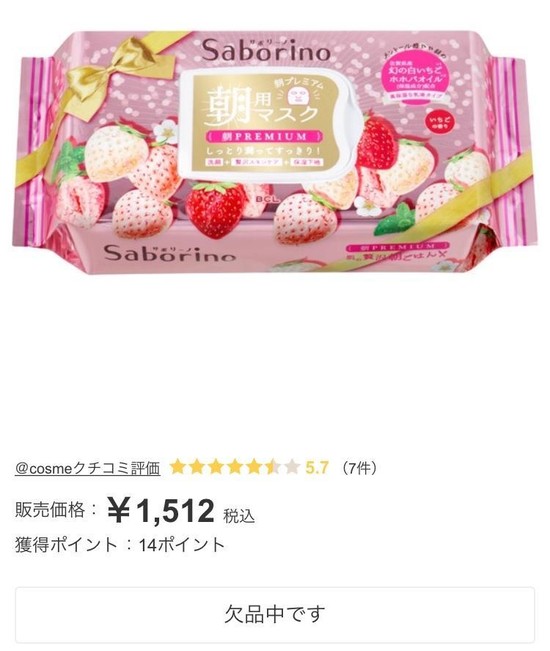Viewport: 550px width, 651px height.
Task: Click the 朝PREMIUM pink banner on label
Action: click(265, 136)
